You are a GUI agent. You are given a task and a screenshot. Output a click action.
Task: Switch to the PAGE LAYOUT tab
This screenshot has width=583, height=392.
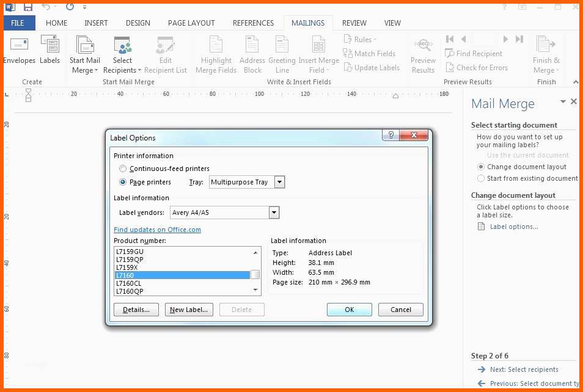(x=191, y=23)
